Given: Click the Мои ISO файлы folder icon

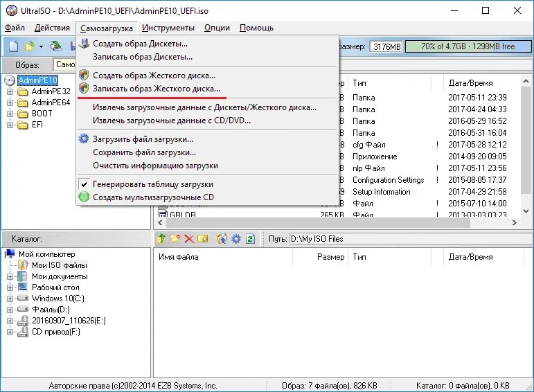Looking at the screenshot, I should (23, 265).
